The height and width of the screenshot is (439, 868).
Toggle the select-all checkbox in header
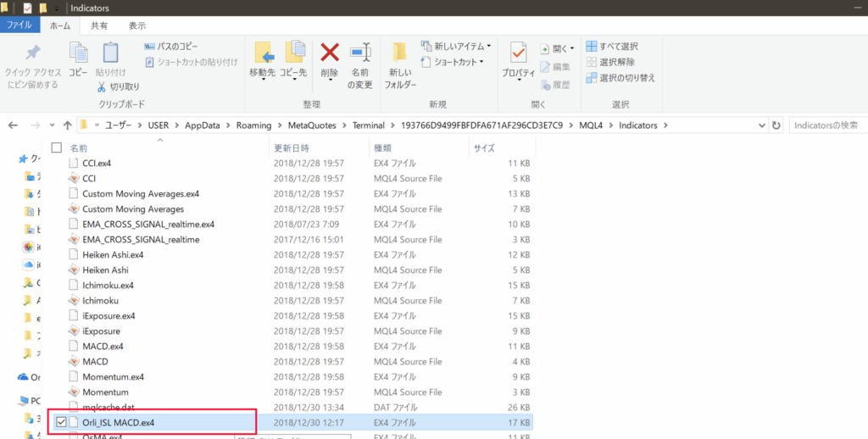coord(57,147)
